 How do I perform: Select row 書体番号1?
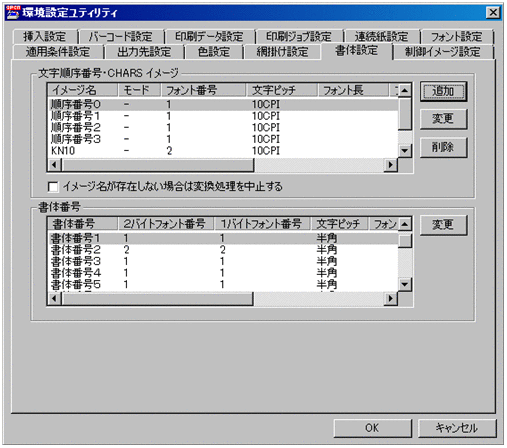coord(223,238)
